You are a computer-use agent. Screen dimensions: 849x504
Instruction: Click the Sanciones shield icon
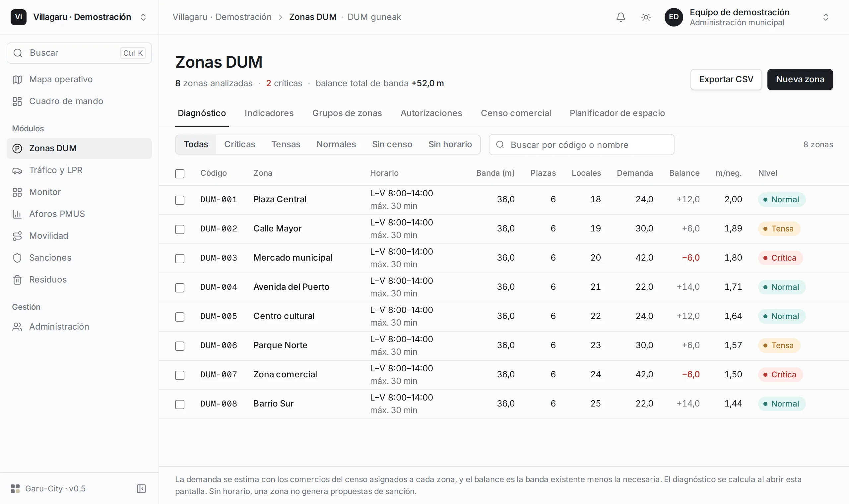(x=17, y=258)
